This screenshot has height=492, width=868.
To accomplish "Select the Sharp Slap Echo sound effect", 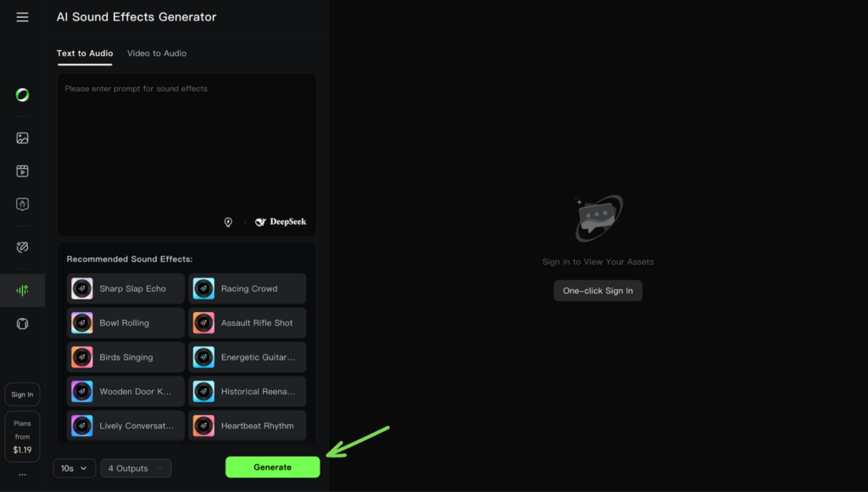I will 125,288.
